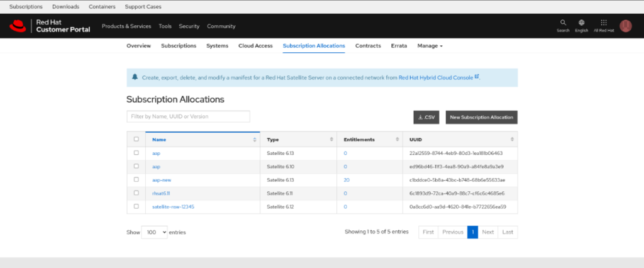Select pagination page 1
Viewport: 644px width, 268px height.
coord(473,232)
